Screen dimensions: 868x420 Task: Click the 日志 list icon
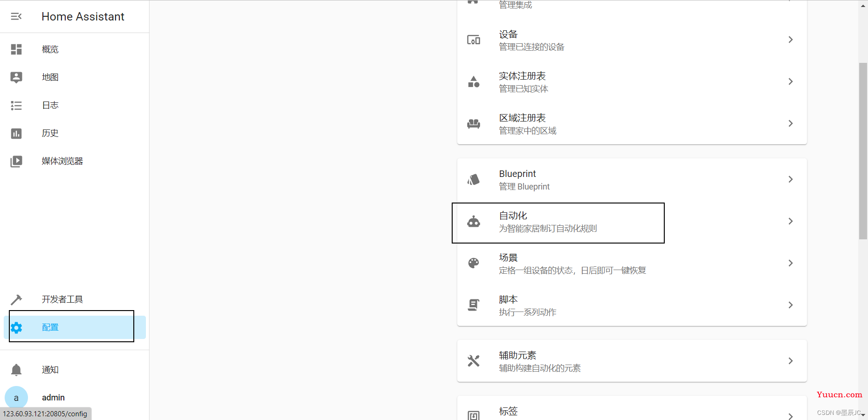click(16, 105)
